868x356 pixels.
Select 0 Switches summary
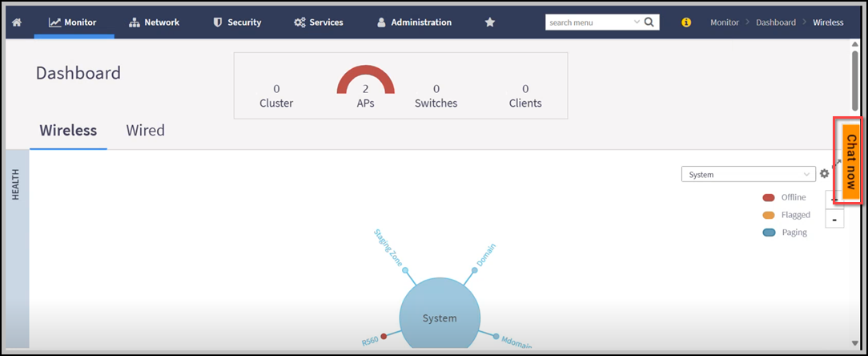pyautogui.click(x=436, y=96)
